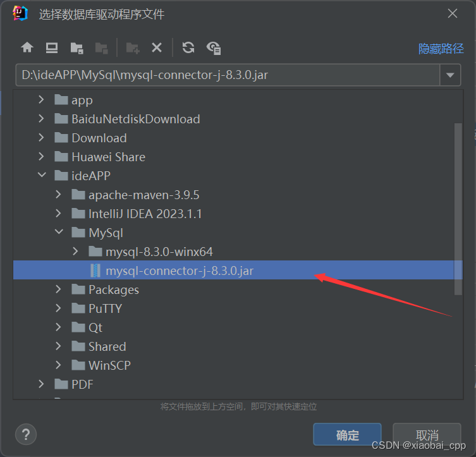Jump to the desktop directory icon
Viewport: 476px width, 457px height.
coord(52,48)
